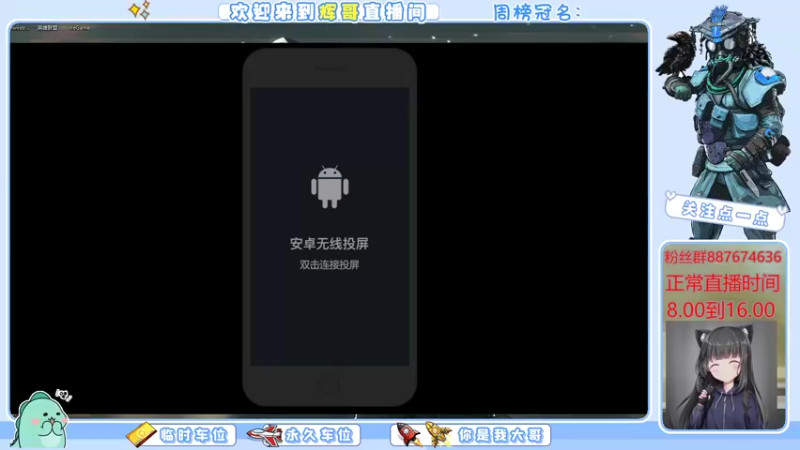Tap the phone mockup home button
Screen dimensions: 800x450
329,385
